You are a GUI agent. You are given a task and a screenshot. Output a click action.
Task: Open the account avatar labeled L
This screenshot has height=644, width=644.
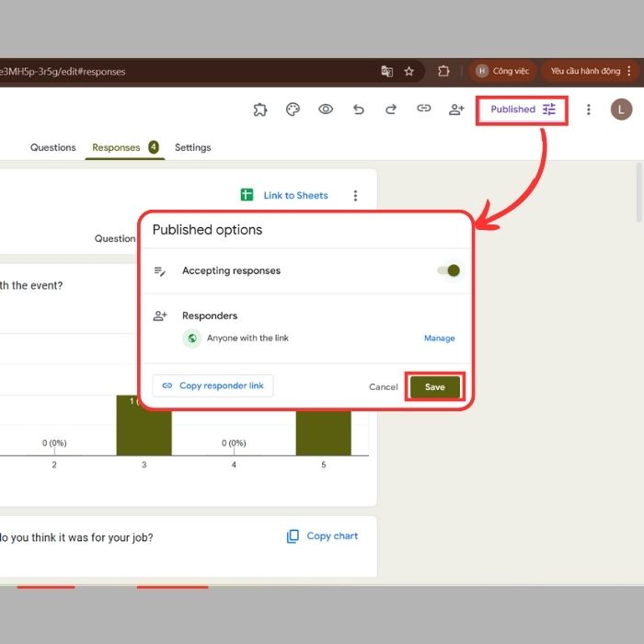click(621, 109)
